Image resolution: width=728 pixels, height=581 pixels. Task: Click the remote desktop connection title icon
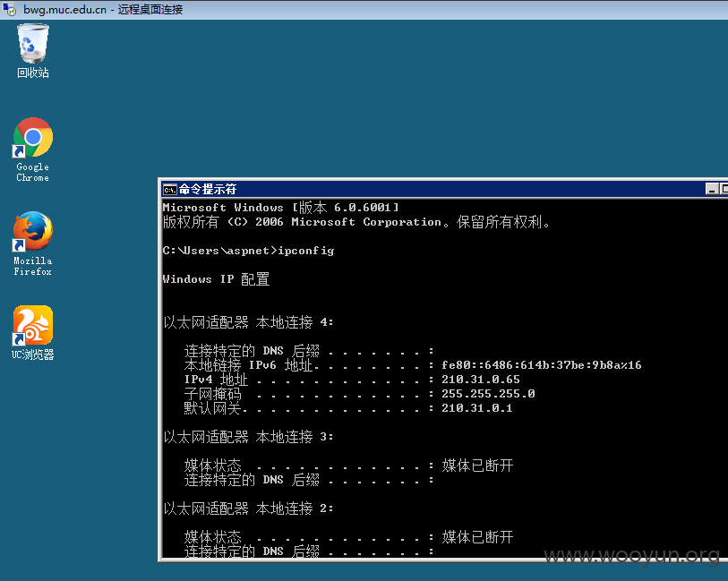[9, 9]
